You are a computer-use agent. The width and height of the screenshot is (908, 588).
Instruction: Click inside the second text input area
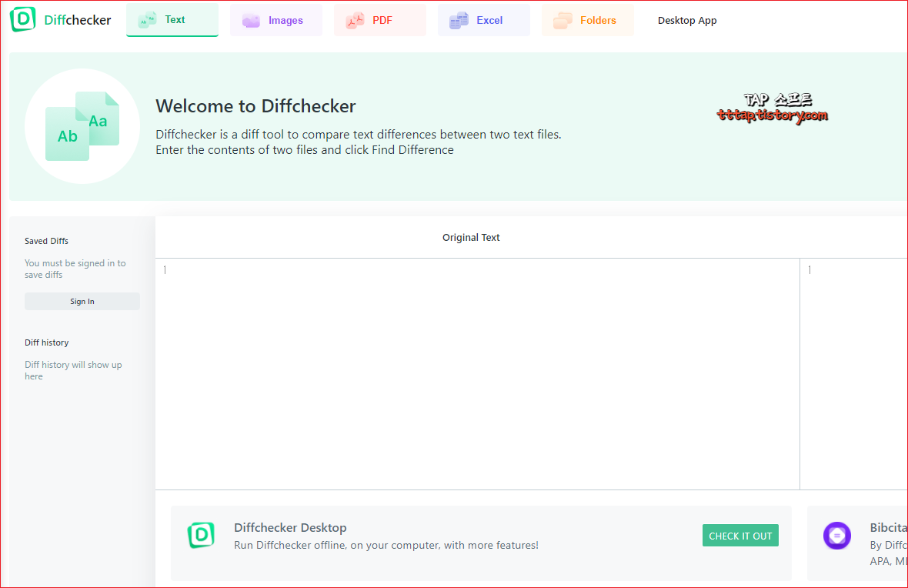(853, 373)
